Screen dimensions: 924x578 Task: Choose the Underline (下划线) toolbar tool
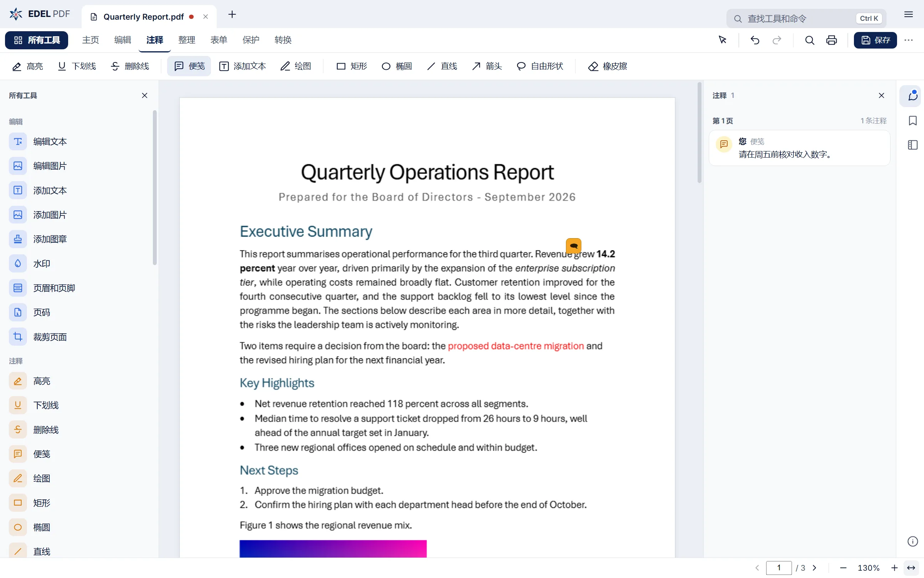pyautogui.click(x=77, y=66)
